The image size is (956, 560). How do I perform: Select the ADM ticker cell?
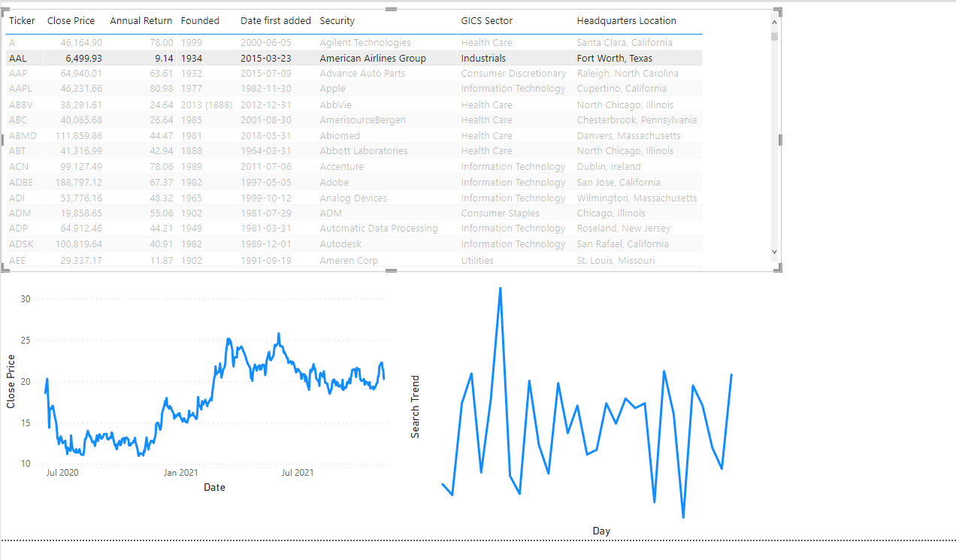click(20, 213)
